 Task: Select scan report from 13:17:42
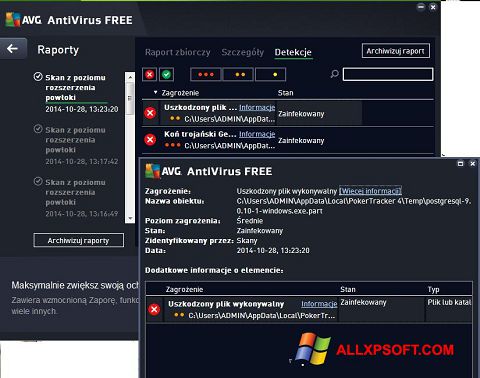(76, 145)
